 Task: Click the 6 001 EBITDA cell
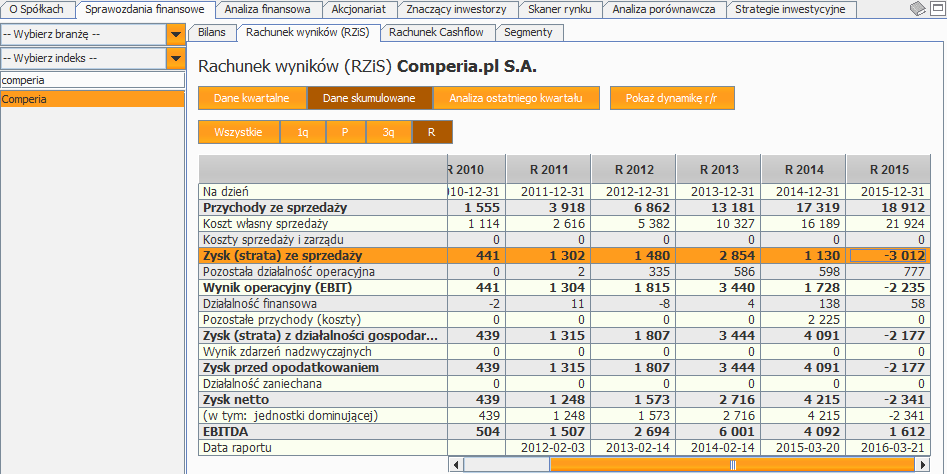[718, 432]
